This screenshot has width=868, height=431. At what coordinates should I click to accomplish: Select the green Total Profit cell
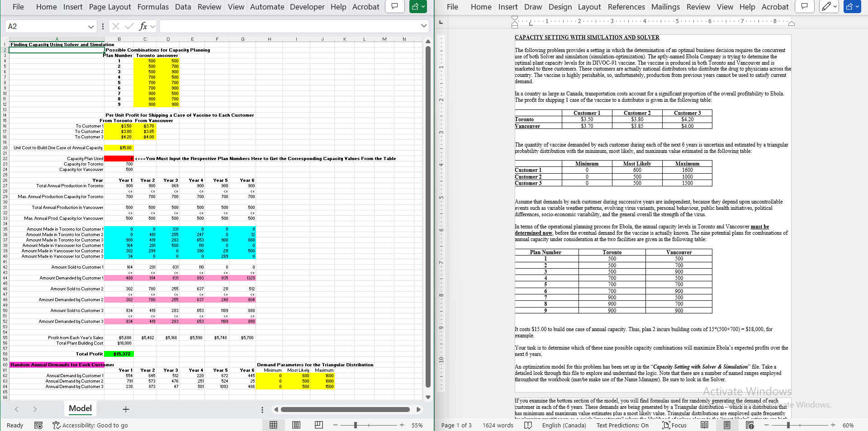click(x=119, y=354)
